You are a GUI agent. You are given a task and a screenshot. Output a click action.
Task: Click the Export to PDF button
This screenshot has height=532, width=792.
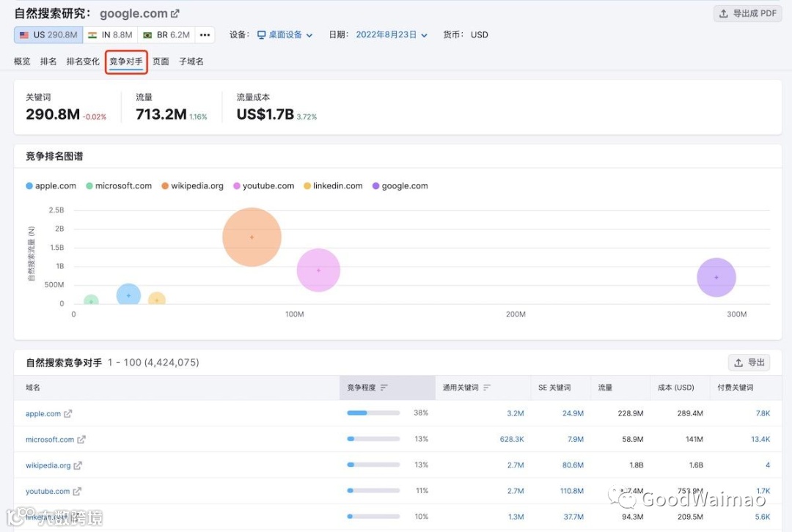(747, 14)
